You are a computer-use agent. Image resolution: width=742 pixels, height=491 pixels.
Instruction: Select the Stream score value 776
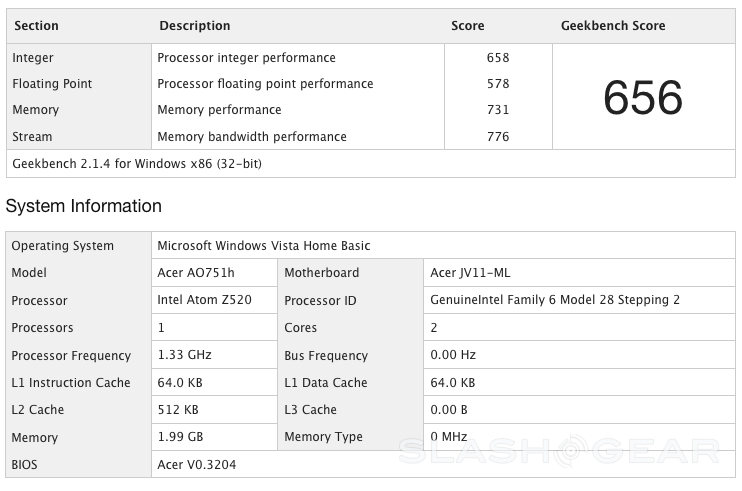tap(497, 137)
